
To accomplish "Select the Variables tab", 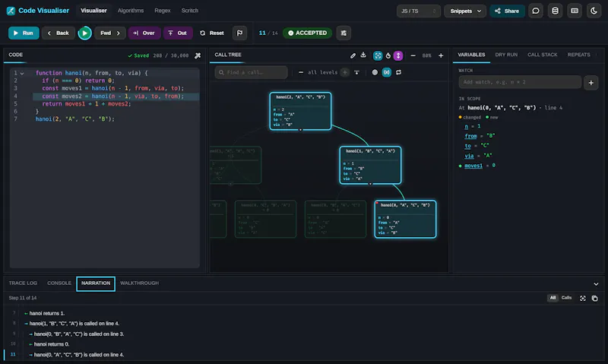I will click(471, 55).
